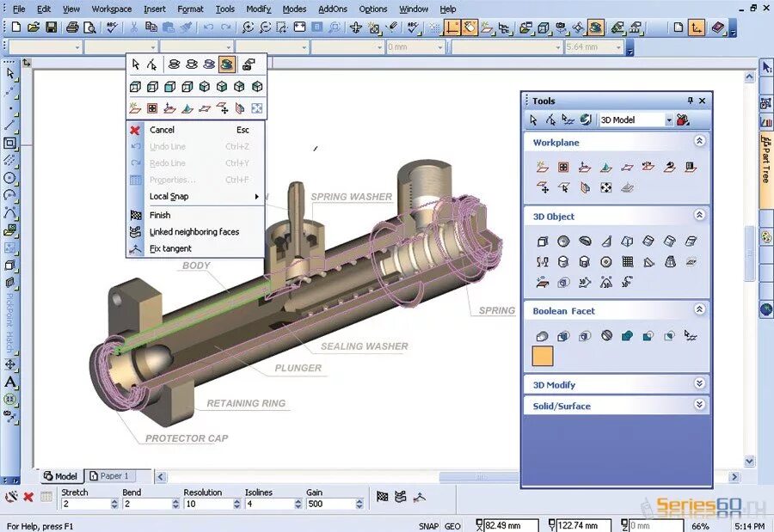774x532 pixels.
Task: Choose Linked neighboring faces in context menu
Action: tap(195, 232)
